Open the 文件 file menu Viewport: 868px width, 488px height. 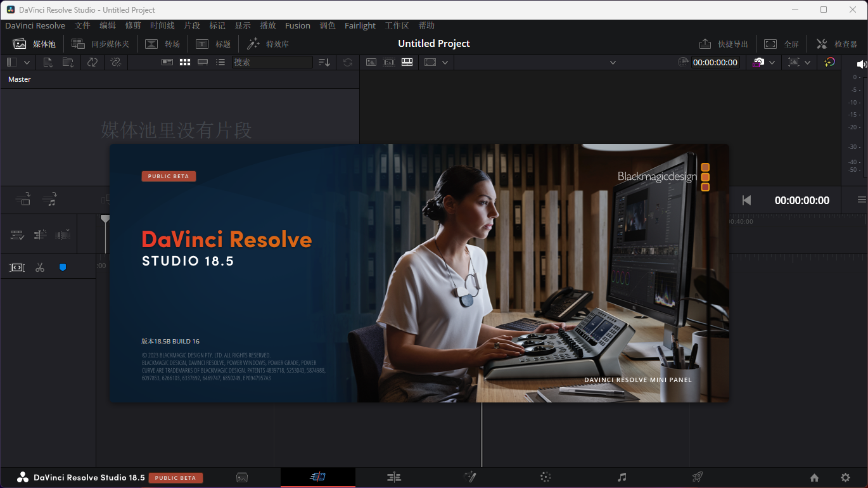tap(82, 25)
